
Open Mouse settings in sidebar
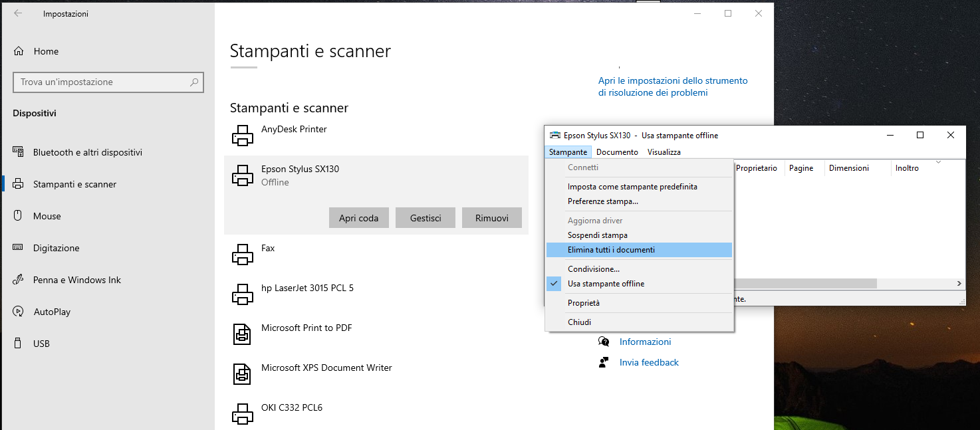[x=47, y=216]
